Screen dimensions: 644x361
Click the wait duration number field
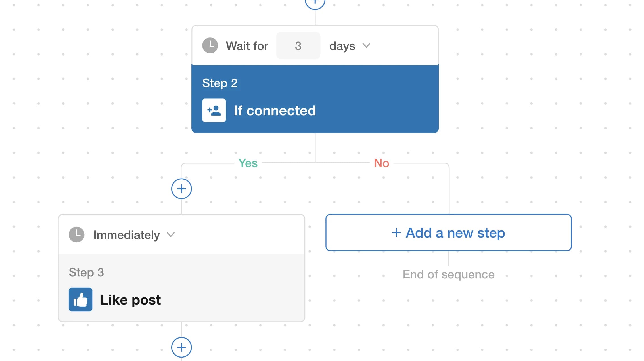[x=298, y=46]
